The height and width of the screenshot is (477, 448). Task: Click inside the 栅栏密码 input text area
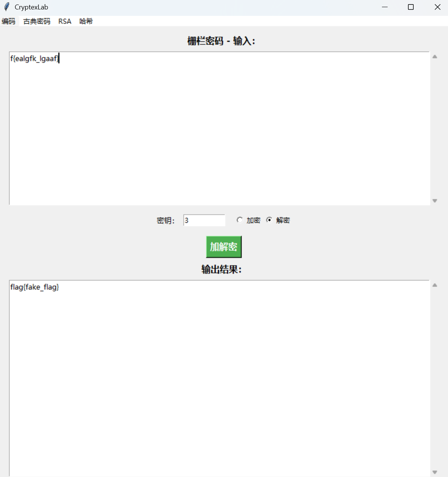(219, 128)
